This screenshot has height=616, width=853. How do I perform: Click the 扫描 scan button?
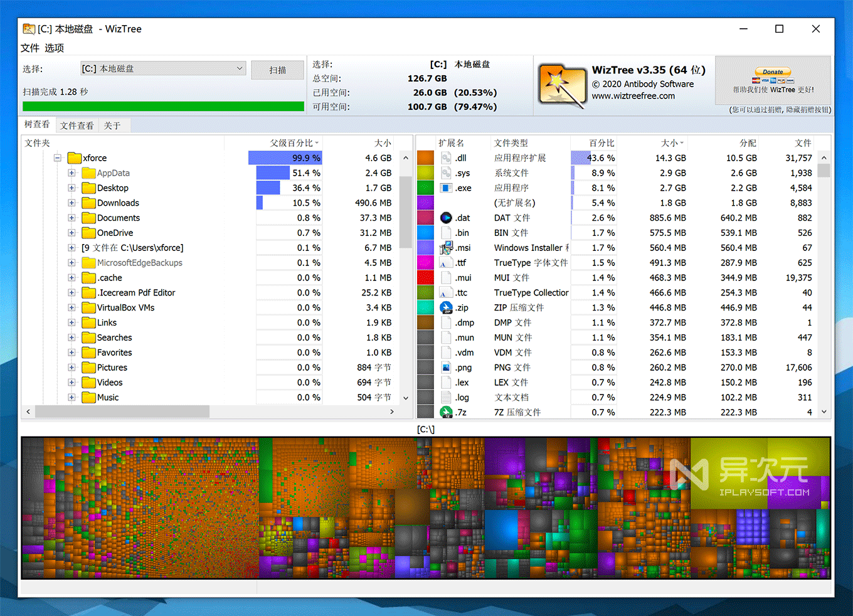(x=278, y=70)
